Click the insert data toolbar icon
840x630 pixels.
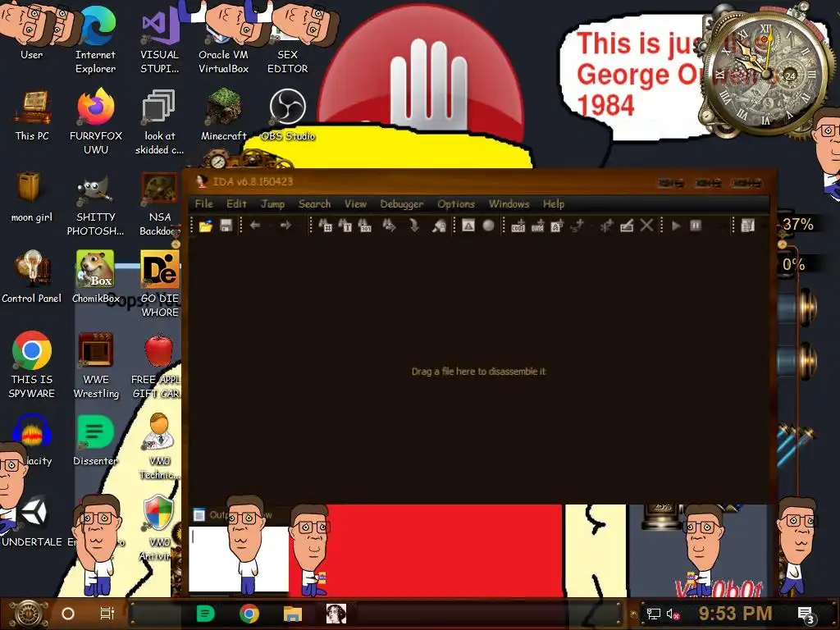537,226
